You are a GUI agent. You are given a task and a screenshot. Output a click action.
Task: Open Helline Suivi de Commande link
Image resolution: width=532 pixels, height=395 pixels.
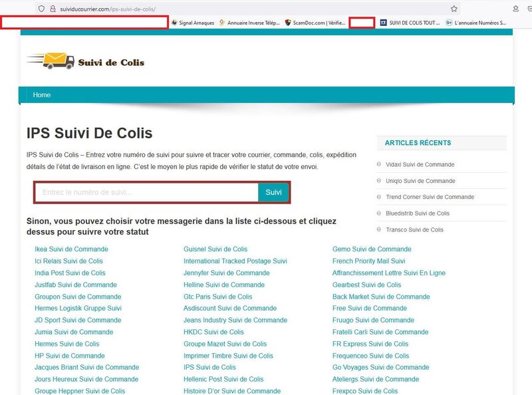point(224,285)
